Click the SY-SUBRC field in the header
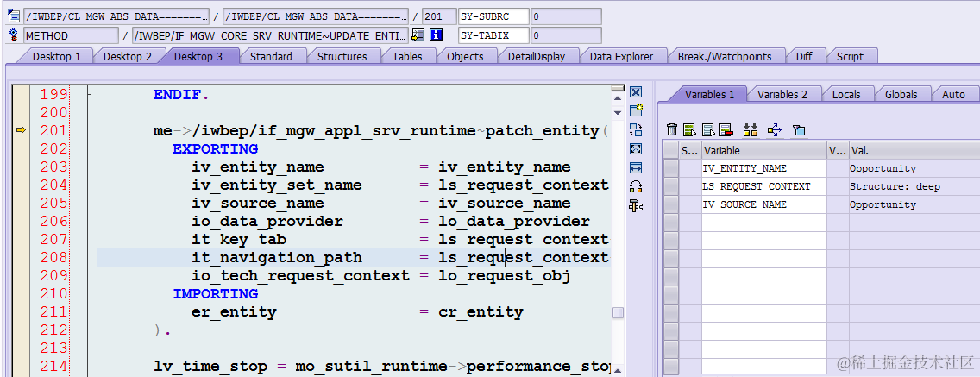This screenshot has height=377, width=980. [493, 16]
